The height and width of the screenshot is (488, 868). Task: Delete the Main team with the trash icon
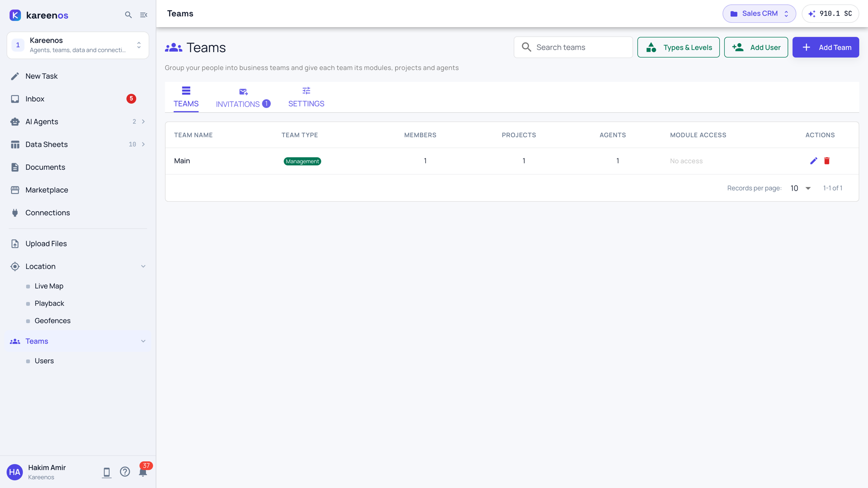(826, 161)
